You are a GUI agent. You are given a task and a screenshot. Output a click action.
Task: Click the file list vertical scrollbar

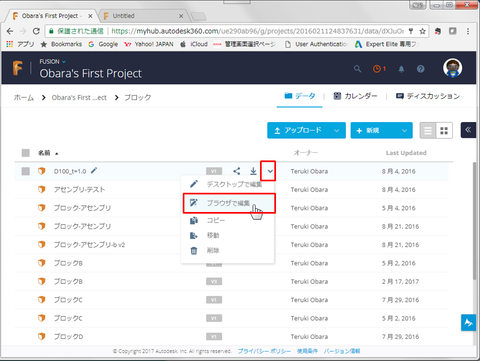(475, 221)
